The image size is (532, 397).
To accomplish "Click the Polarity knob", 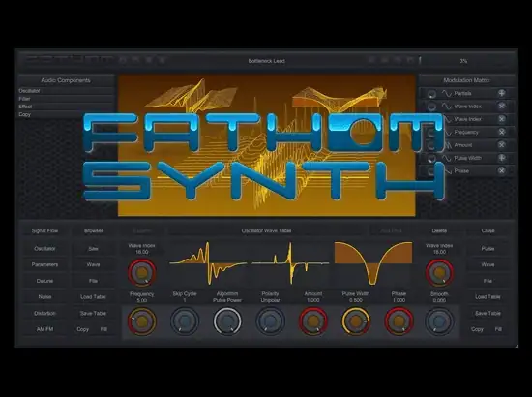I will 270,321.
